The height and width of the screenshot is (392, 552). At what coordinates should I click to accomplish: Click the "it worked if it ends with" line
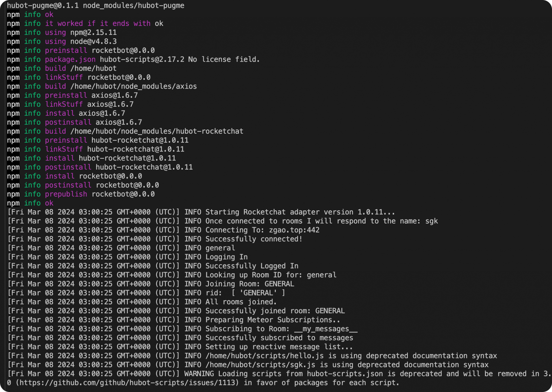pyautogui.click(x=98, y=23)
